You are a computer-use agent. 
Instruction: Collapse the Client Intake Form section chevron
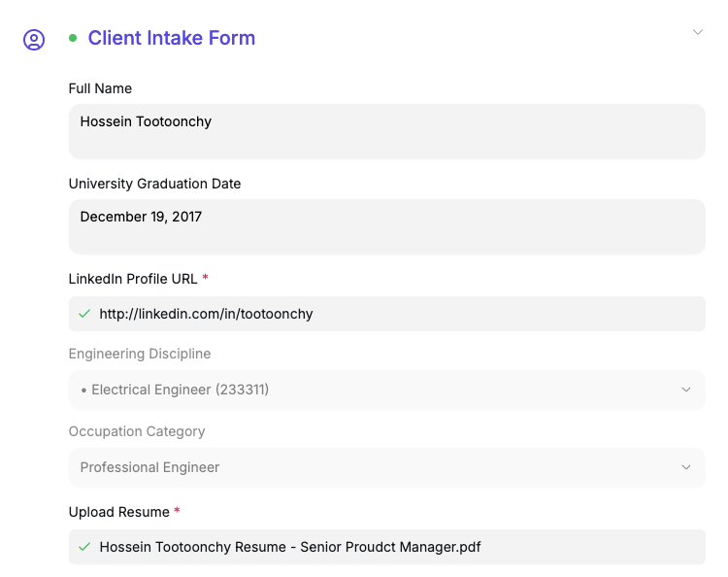(x=697, y=32)
